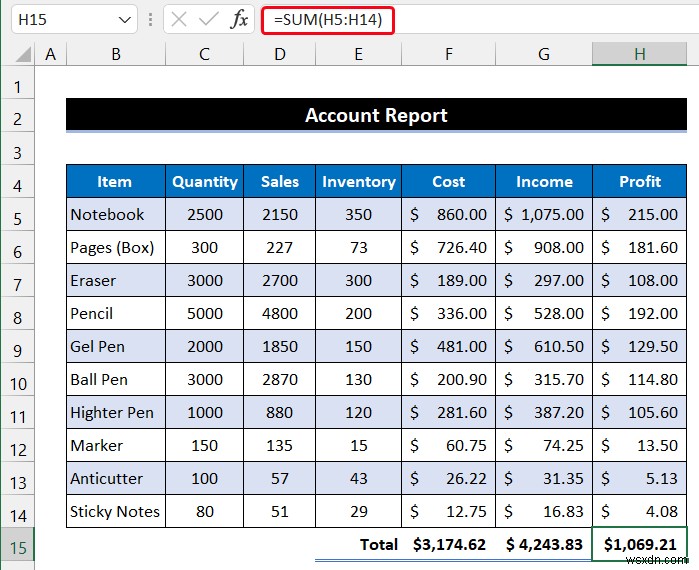Open Insert Function fx dialog
Screen dimensions: 699x570
(x=239, y=20)
